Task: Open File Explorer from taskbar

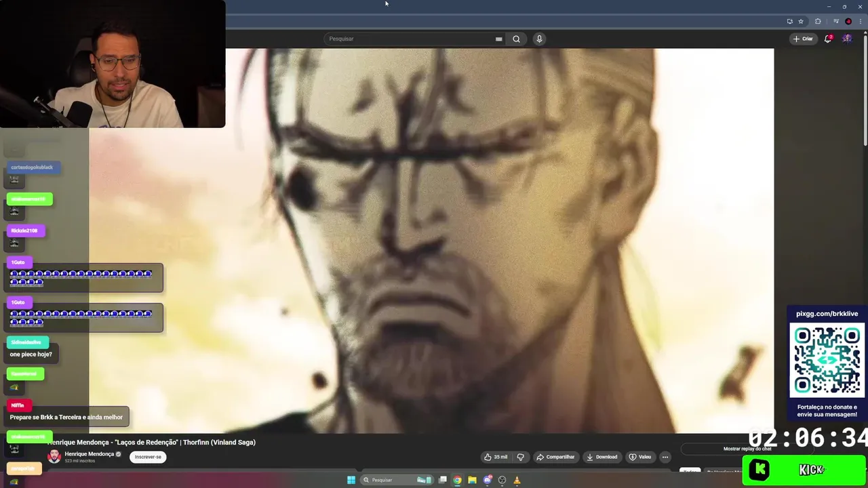Action: (x=472, y=480)
